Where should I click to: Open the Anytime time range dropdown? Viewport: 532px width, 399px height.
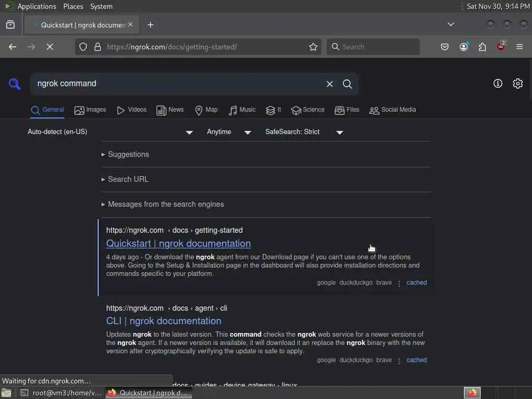point(229,132)
